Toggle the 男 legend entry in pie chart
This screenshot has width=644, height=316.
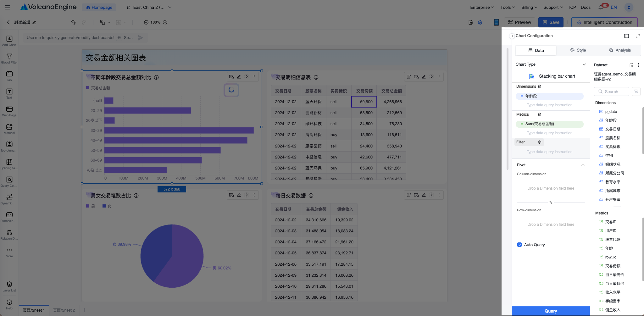coord(91,206)
